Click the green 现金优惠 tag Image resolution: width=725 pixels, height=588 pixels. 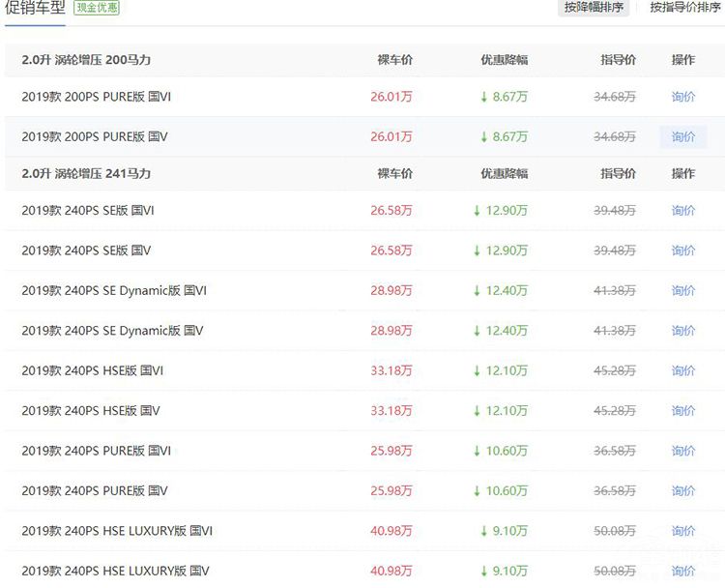[x=99, y=8]
